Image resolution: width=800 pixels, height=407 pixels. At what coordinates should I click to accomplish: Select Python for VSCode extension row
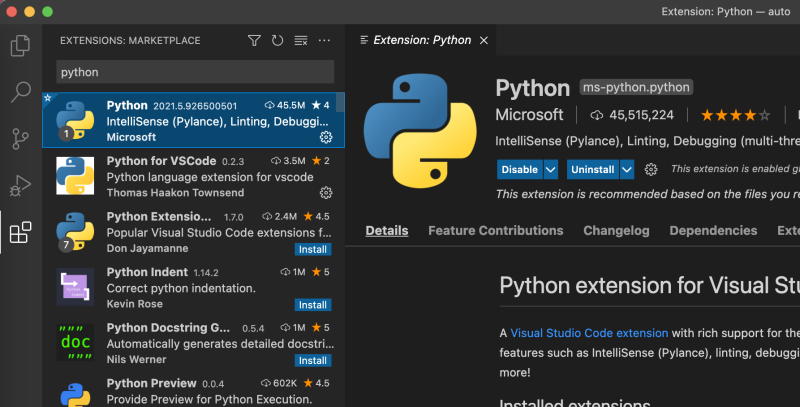(x=193, y=176)
